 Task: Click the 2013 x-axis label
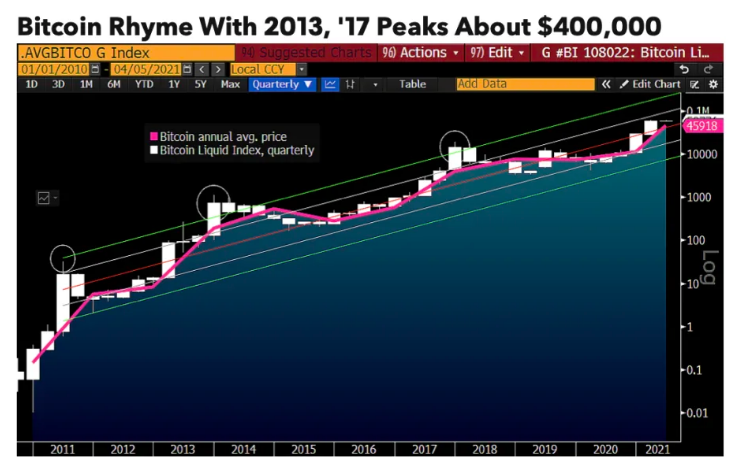click(183, 450)
